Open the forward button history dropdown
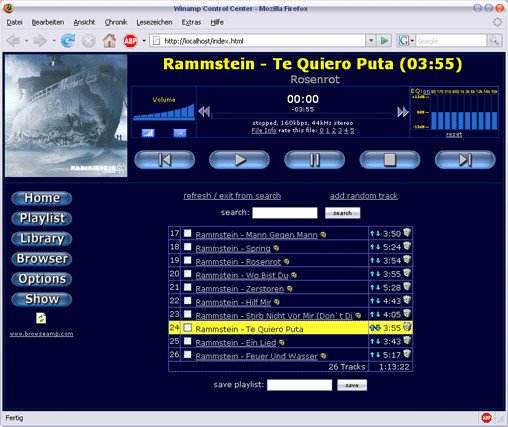 (x=53, y=41)
